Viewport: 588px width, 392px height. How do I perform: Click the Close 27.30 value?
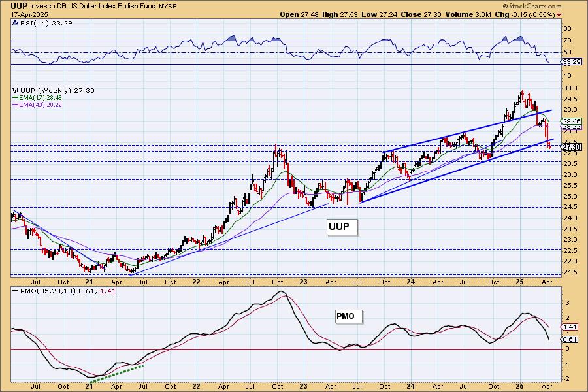click(x=421, y=14)
